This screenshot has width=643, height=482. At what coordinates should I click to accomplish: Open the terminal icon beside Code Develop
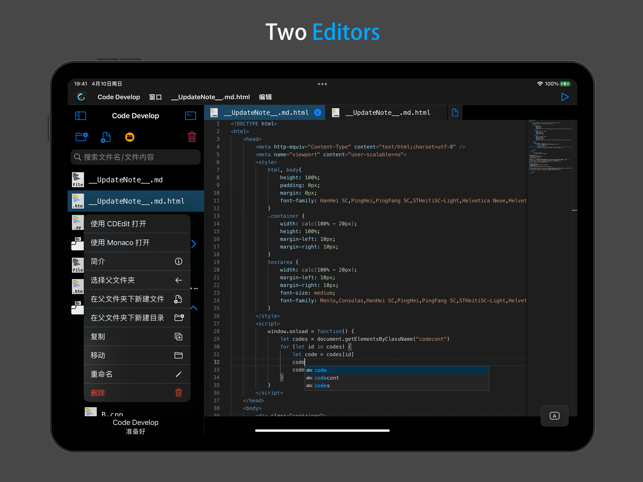pyautogui.click(x=190, y=116)
